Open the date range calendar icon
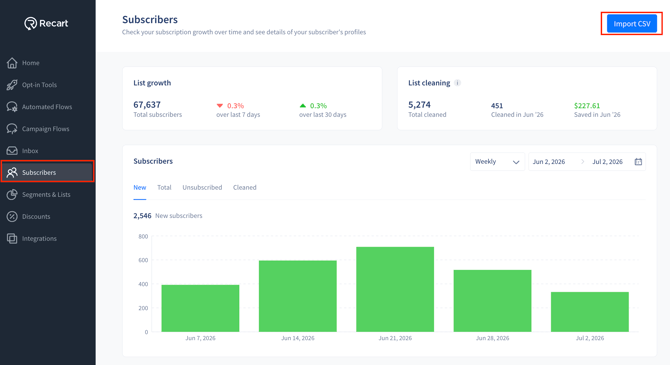Image resolution: width=670 pixels, height=365 pixels. (x=638, y=162)
